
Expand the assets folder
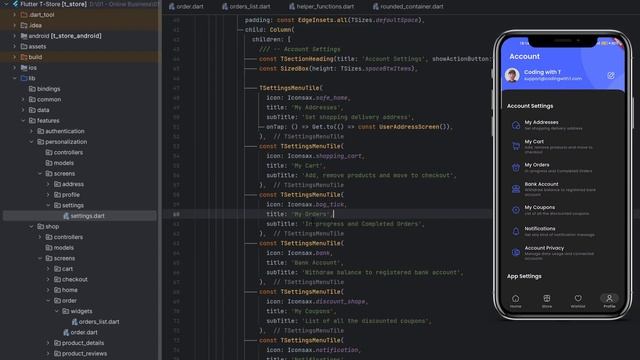tap(15, 47)
